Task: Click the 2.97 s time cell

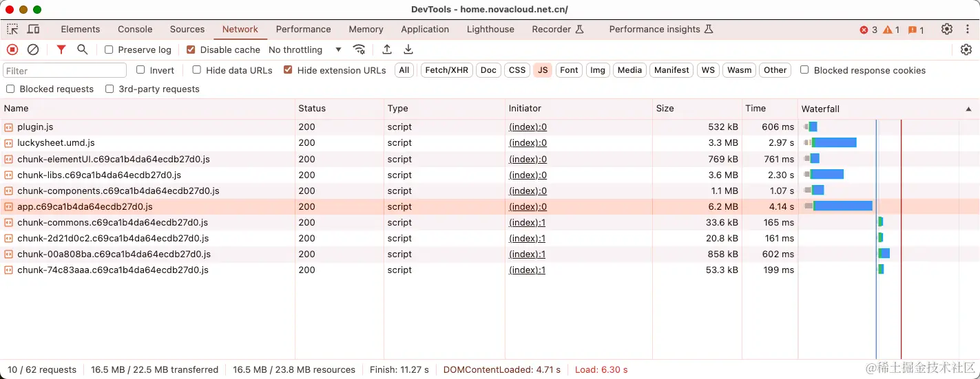Action: [769, 143]
